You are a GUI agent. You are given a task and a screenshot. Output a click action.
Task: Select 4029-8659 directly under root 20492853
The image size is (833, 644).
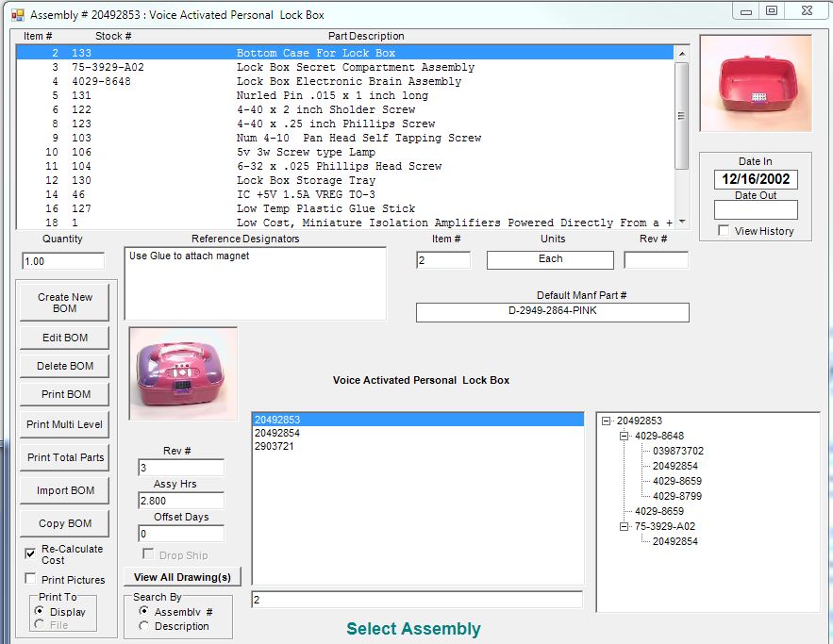pyautogui.click(x=659, y=511)
